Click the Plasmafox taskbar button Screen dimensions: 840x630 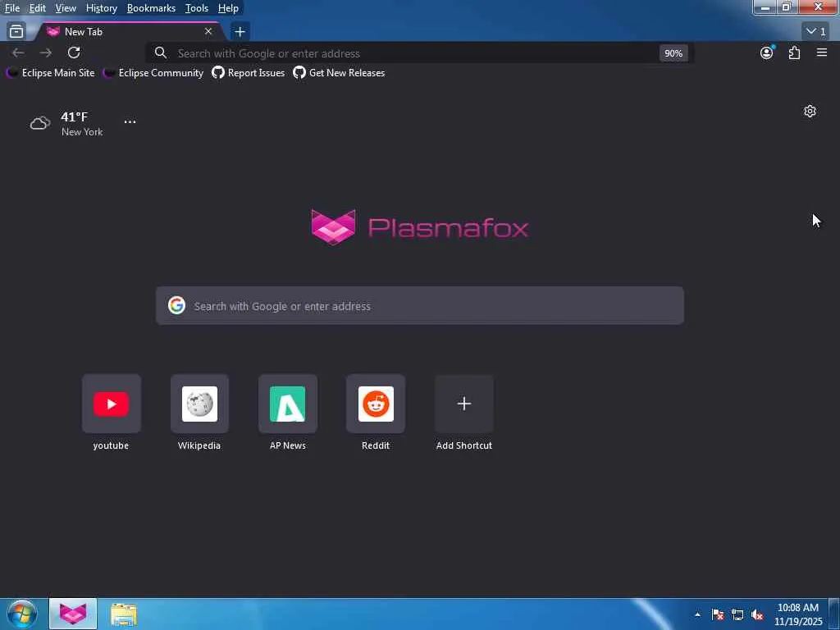point(73,614)
